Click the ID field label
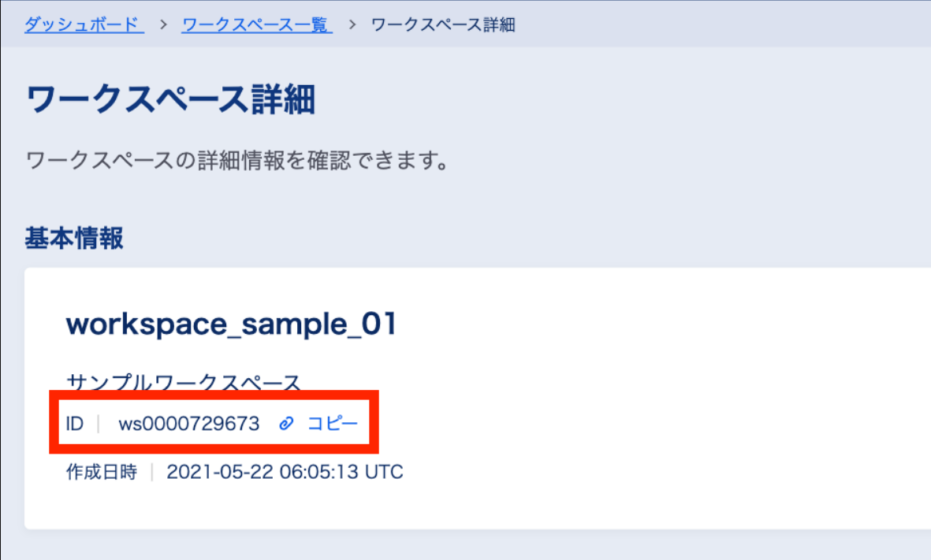This screenshot has height=560, width=931. point(75,424)
